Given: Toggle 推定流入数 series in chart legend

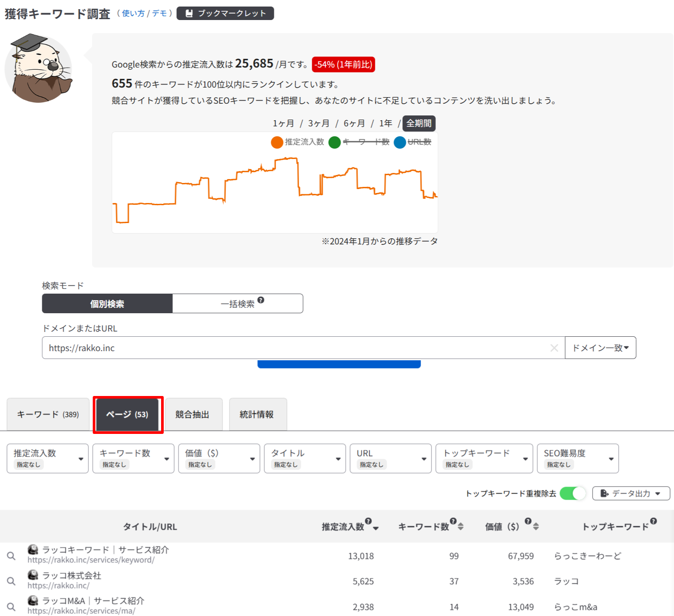Looking at the screenshot, I should 277,142.
